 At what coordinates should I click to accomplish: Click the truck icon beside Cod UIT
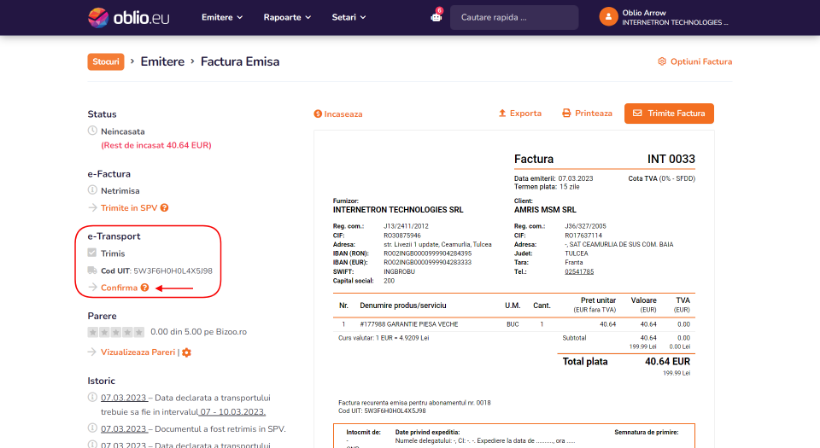(x=92, y=270)
